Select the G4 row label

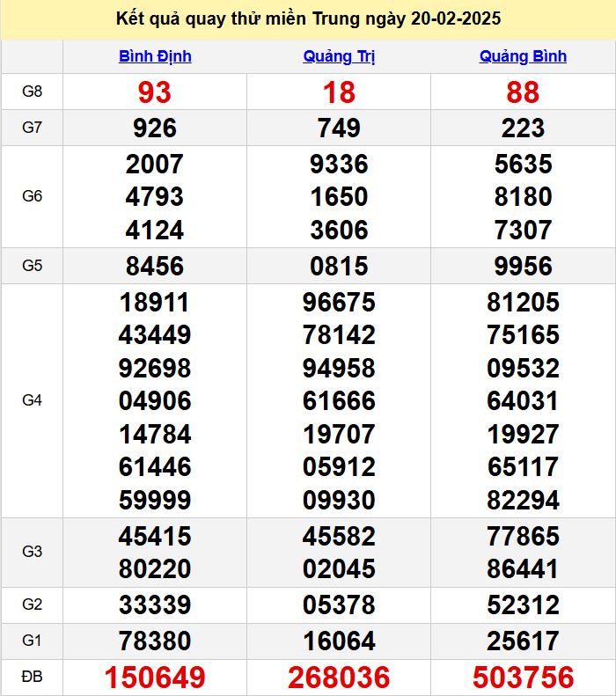pos(32,400)
